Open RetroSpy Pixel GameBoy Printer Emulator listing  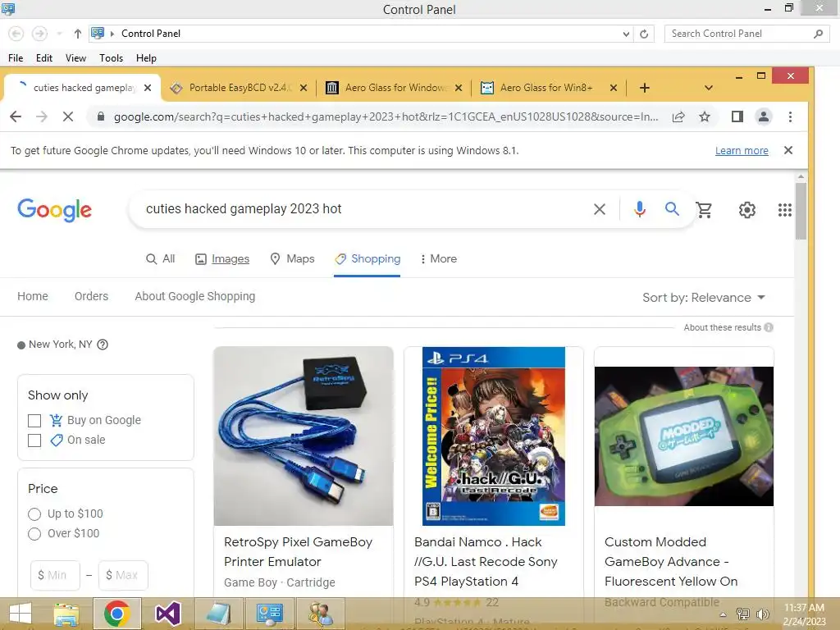coord(298,552)
